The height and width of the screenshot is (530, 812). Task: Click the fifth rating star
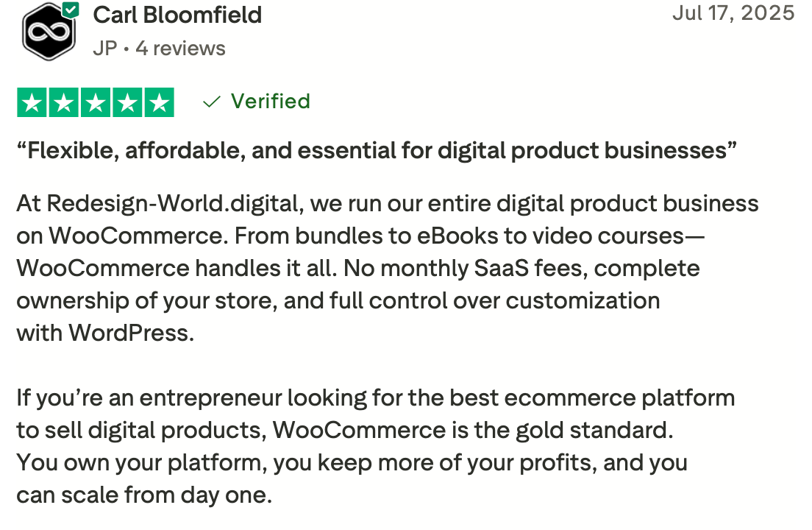pos(158,102)
